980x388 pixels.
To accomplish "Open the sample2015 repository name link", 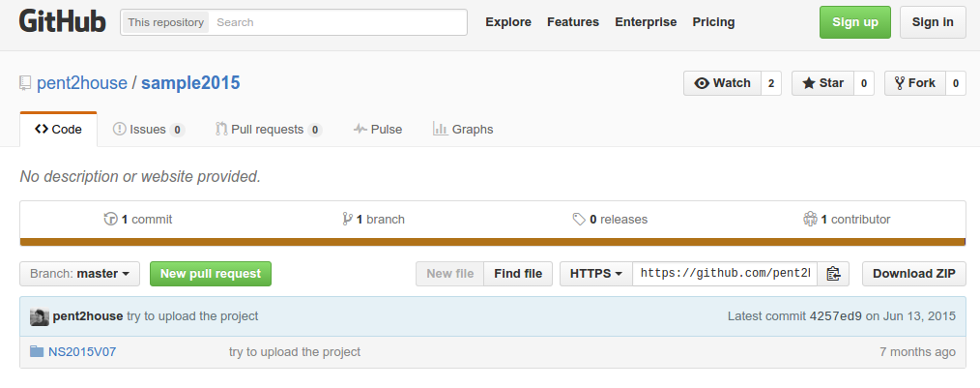I will [x=190, y=83].
